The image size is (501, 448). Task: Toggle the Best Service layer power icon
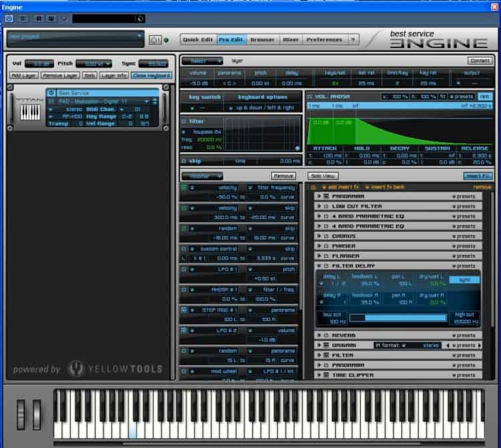click(51, 93)
